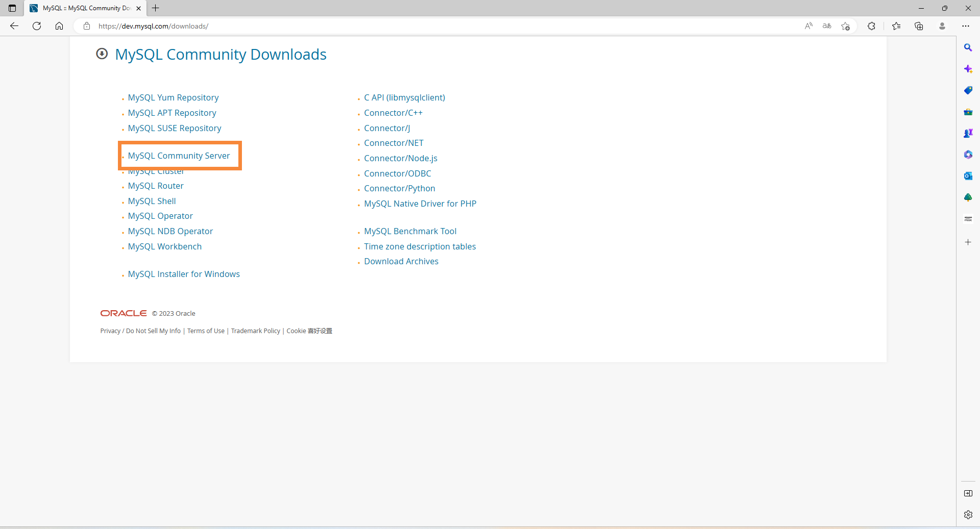Viewport: 980px width, 529px height.
Task: Open MySQL Operator link
Action: (x=160, y=216)
